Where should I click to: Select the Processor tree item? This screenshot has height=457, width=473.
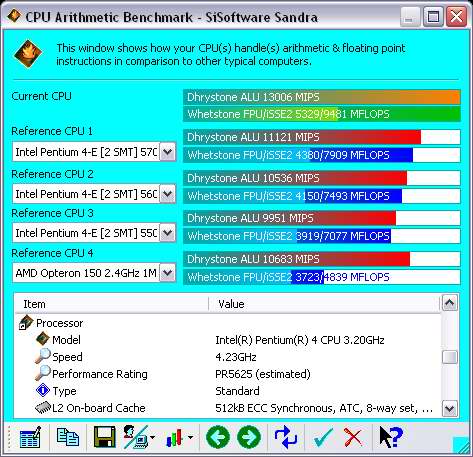click(59, 323)
